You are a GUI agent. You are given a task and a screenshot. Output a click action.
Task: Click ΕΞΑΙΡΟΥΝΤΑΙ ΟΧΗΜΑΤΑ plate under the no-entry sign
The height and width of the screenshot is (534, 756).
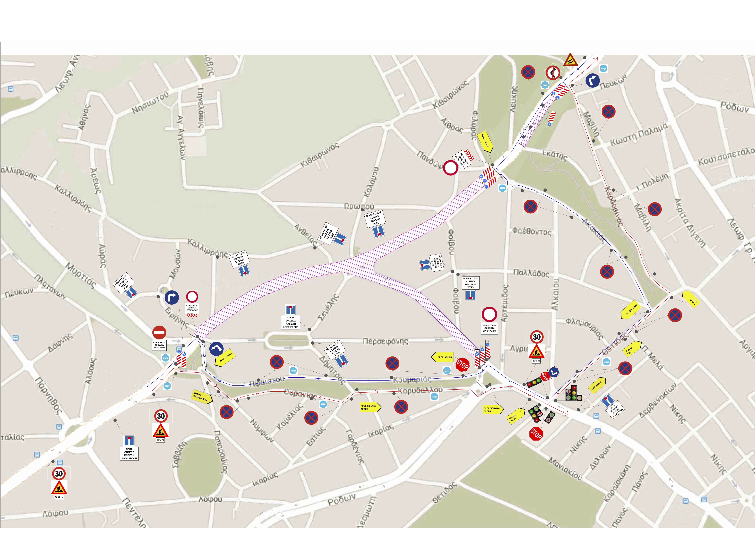pyautogui.click(x=159, y=345)
